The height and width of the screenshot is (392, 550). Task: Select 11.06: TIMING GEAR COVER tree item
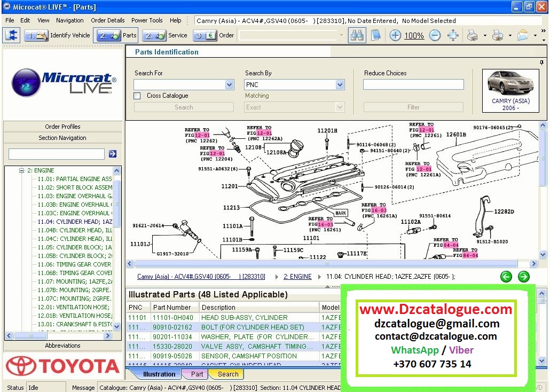[x=74, y=264]
